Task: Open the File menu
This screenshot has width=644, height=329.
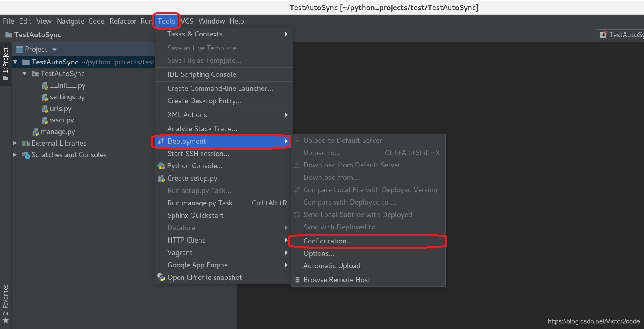Action: (x=8, y=21)
